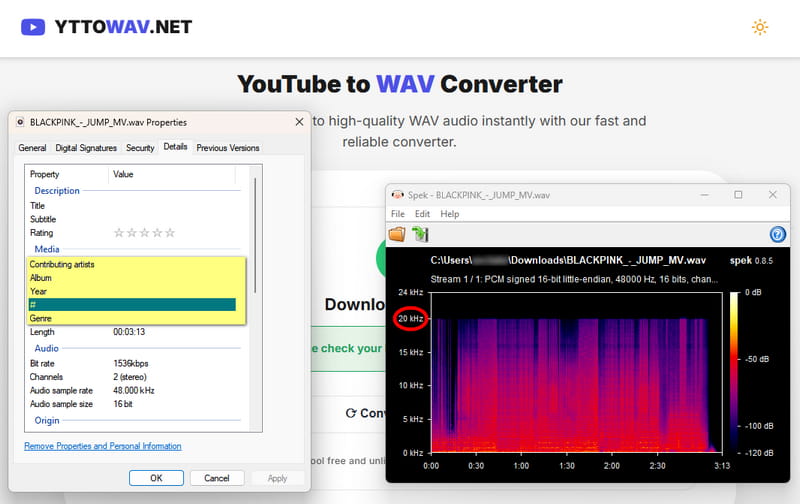
Task: Click the Spek app icon in title bar
Action: click(397, 195)
